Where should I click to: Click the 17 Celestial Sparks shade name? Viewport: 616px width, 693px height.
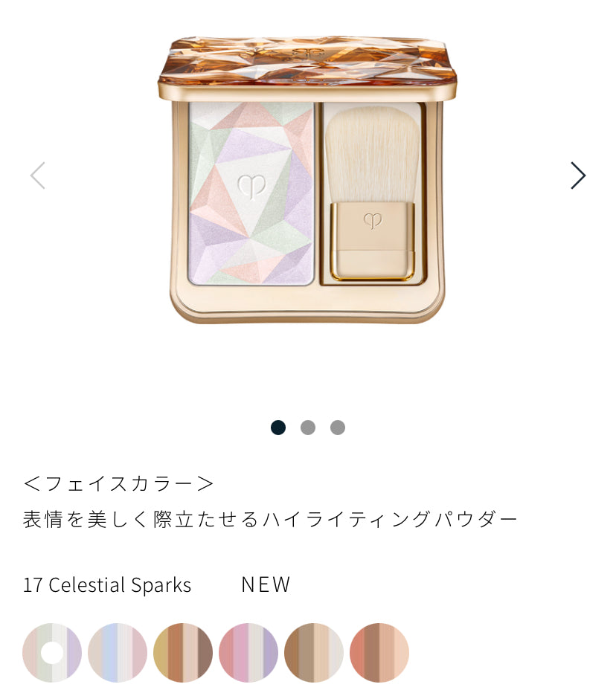pos(107,584)
